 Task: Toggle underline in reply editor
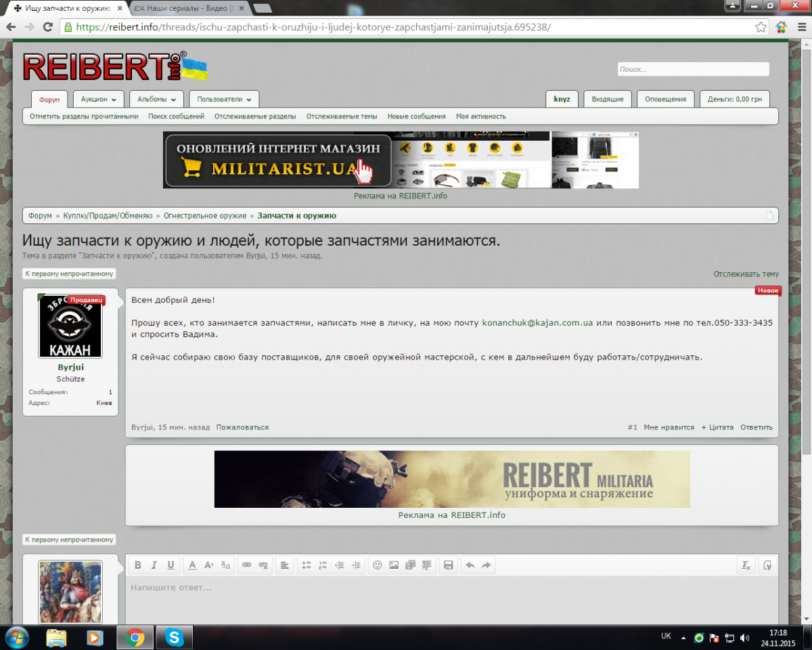(x=171, y=565)
